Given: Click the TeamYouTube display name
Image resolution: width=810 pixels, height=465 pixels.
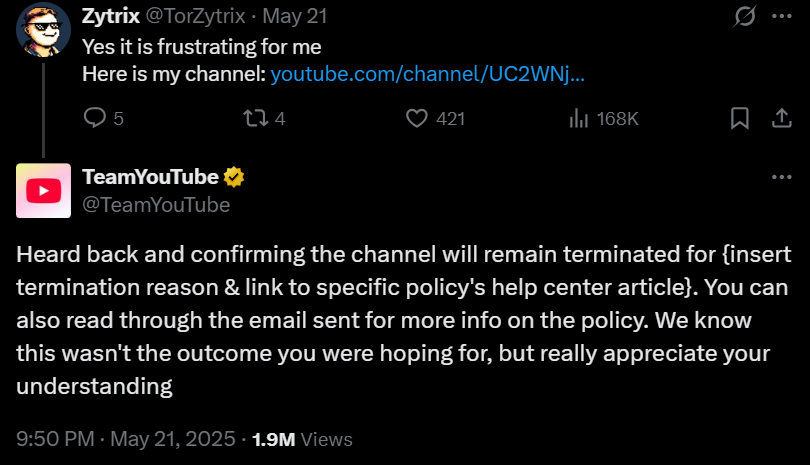Looking at the screenshot, I should point(150,177).
